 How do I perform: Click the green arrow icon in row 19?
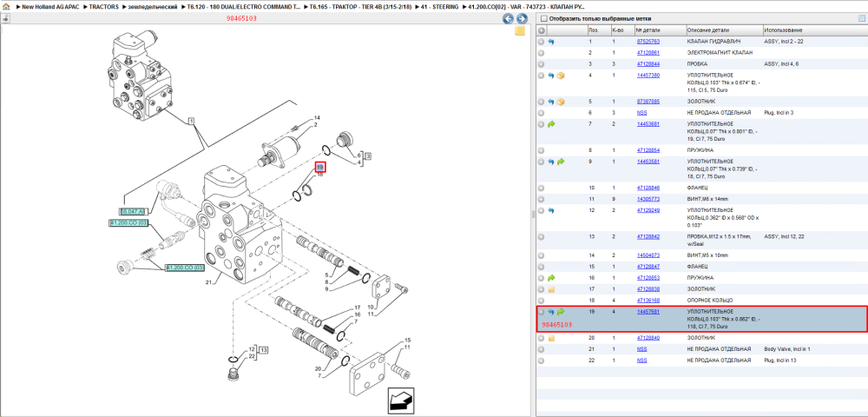click(560, 312)
